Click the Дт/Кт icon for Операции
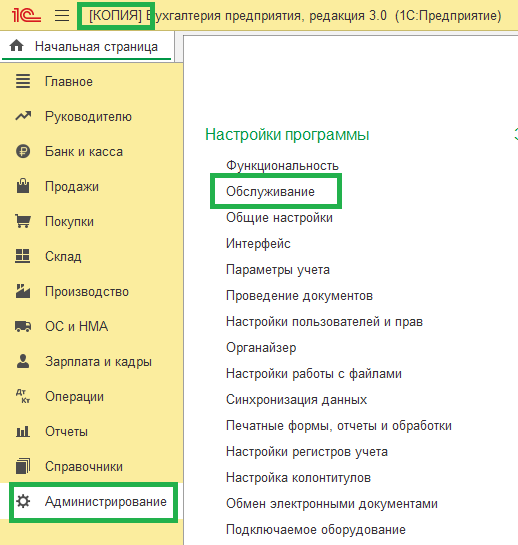This screenshot has height=545, width=518. point(23,396)
